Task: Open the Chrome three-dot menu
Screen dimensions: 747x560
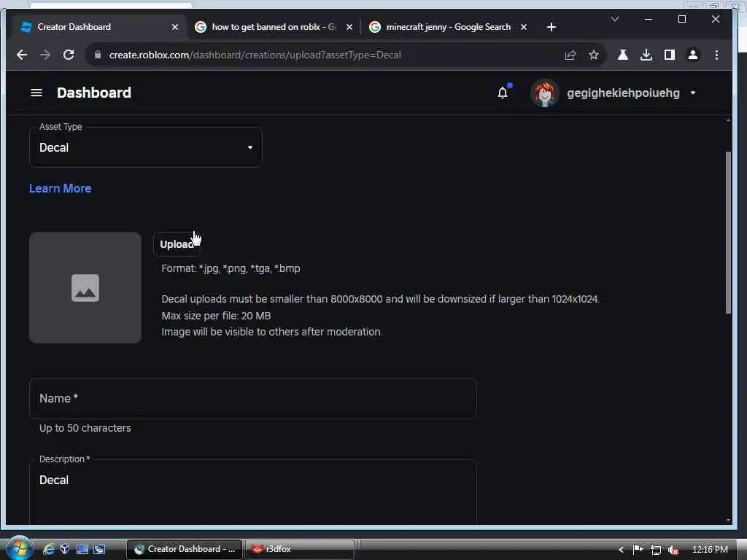Action: [716, 55]
